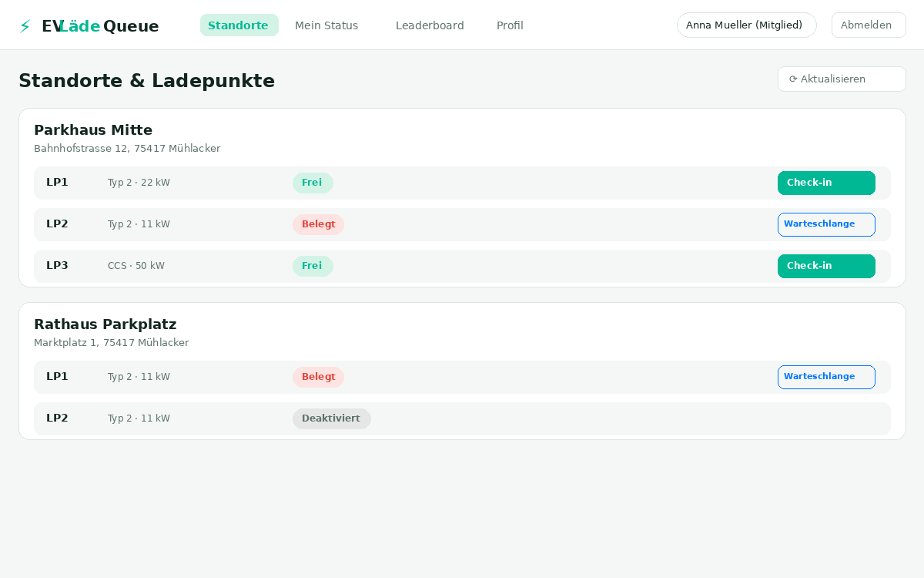This screenshot has width=924, height=578.
Task: Click the address Marktplatz 1, 75417 Mühlacker
Action: point(112,343)
